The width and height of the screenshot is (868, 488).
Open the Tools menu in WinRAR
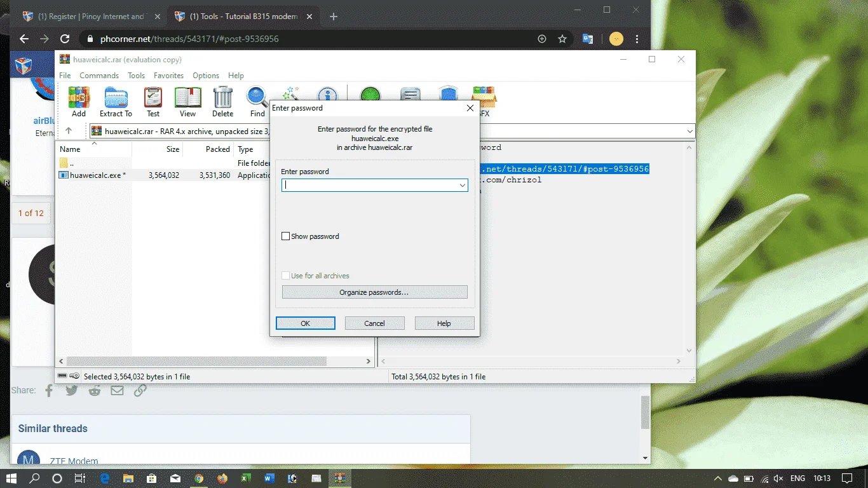(137, 76)
